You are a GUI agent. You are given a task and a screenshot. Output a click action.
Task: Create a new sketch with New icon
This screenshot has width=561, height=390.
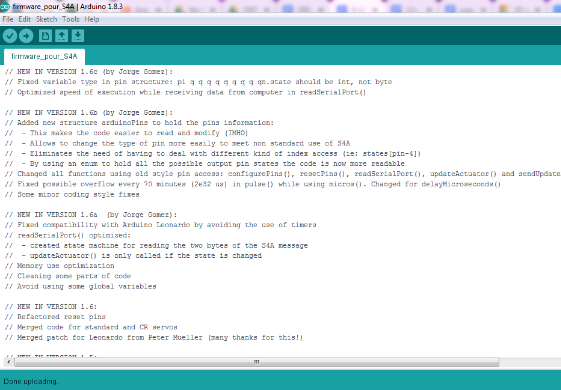45,36
